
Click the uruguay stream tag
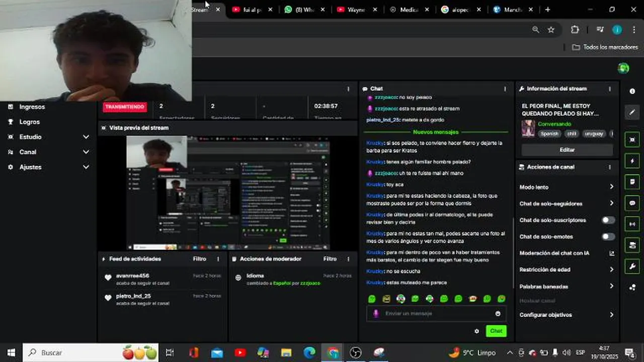(x=594, y=134)
